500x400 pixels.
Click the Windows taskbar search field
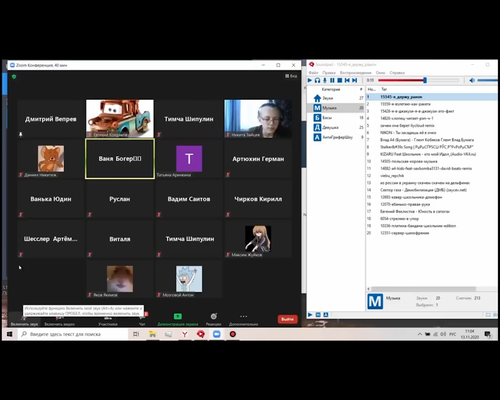pyautogui.click(x=73, y=334)
